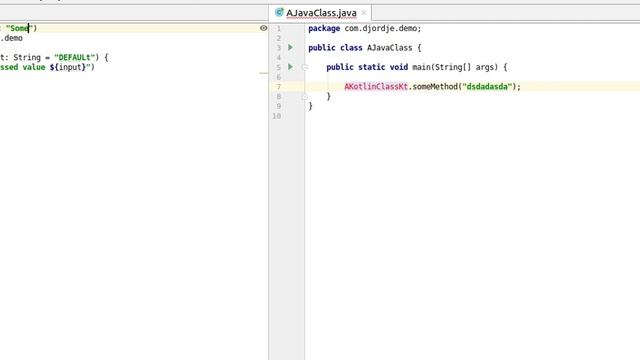This screenshot has width=640, height=360.
Task: Click the closing brace on line 9
Action: click(x=310, y=106)
